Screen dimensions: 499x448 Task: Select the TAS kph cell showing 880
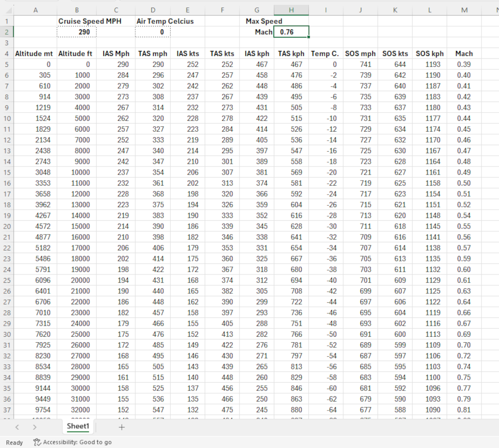tap(291, 410)
